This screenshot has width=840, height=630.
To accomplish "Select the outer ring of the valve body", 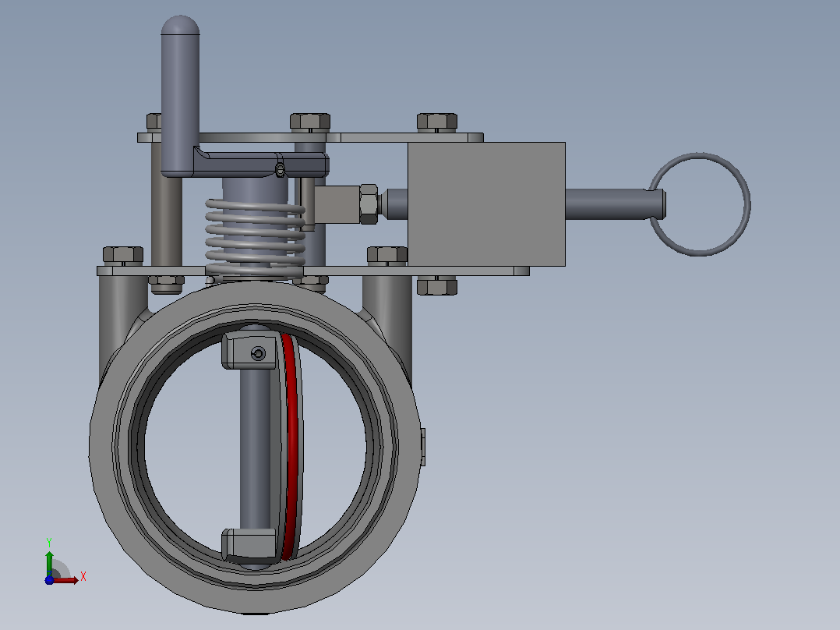I will coord(255,447).
